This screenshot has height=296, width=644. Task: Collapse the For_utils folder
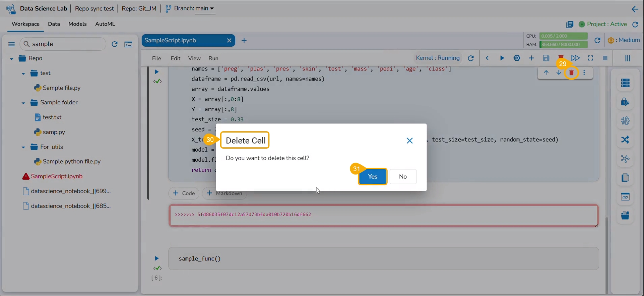(x=23, y=147)
